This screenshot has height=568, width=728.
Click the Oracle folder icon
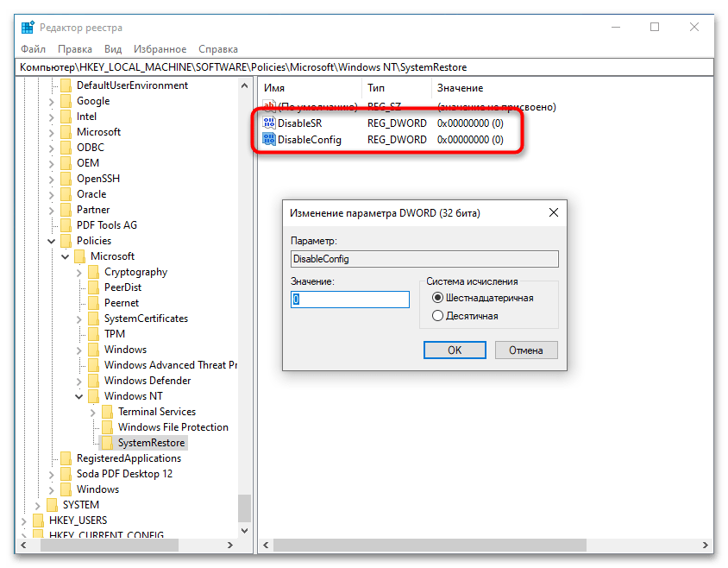pyautogui.click(x=66, y=194)
